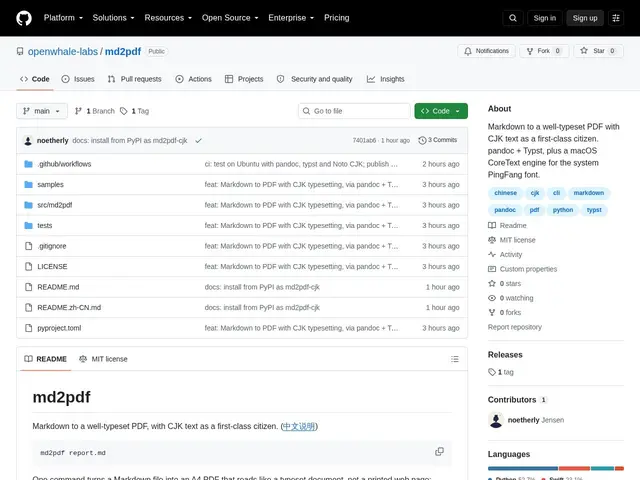The width and height of the screenshot is (640, 480).
Task: Open the Insights tab
Action: click(386, 79)
